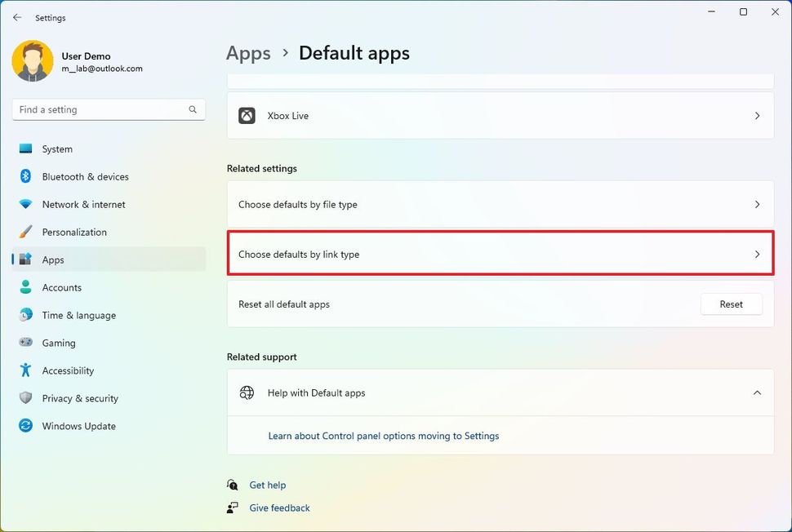The image size is (792, 532).
Task: Click Get help
Action: point(268,485)
